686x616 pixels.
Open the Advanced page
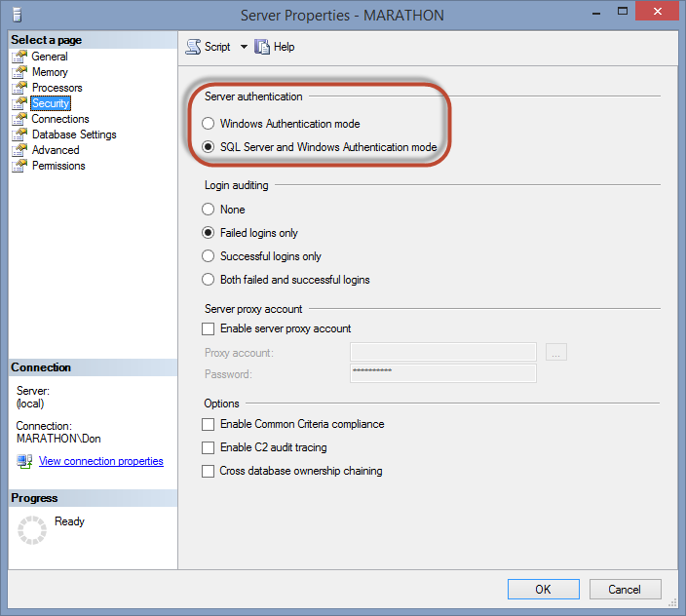point(56,150)
